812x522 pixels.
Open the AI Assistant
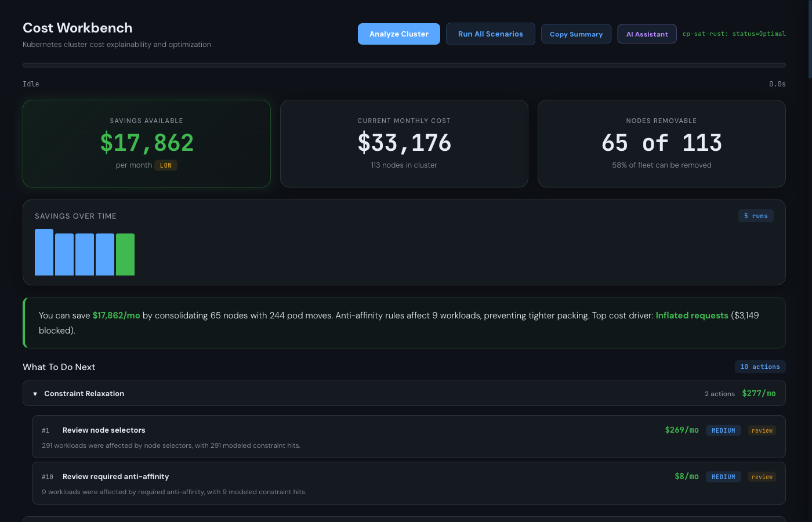point(647,34)
